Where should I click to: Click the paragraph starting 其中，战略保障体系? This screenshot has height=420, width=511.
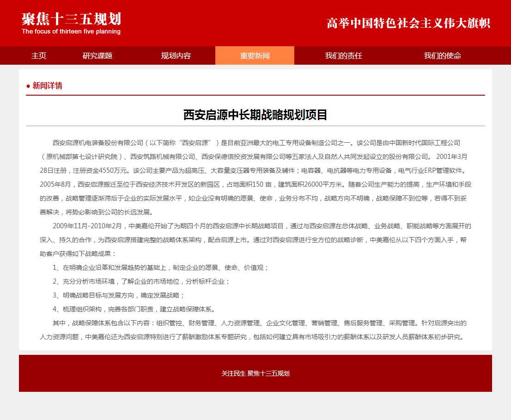click(x=255, y=330)
